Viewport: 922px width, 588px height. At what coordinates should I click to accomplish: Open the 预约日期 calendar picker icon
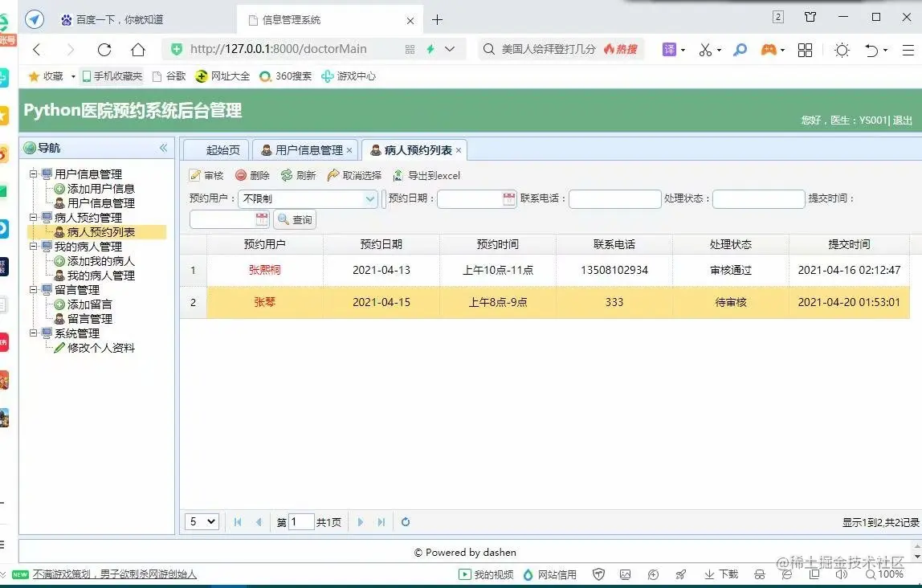point(509,198)
